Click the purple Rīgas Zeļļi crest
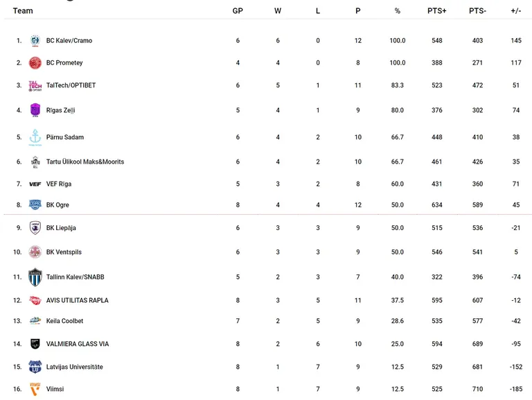532x400 pixels. [x=35, y=110]
